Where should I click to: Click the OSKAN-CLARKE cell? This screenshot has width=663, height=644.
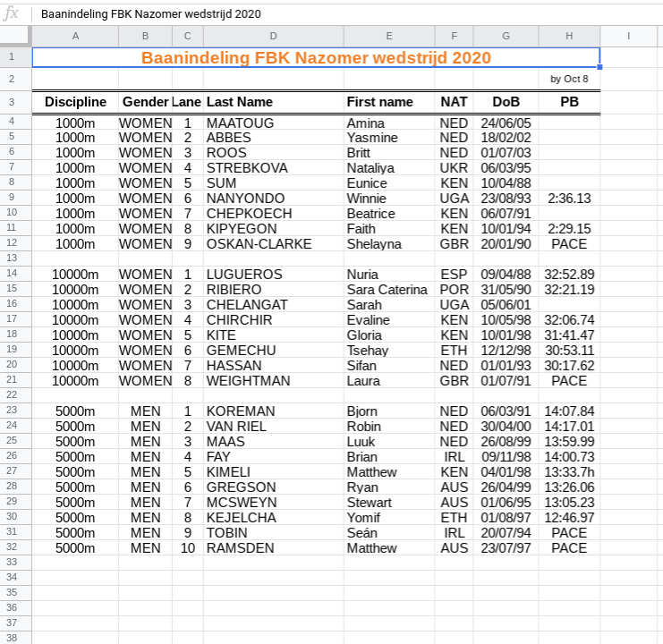point(274,244)
